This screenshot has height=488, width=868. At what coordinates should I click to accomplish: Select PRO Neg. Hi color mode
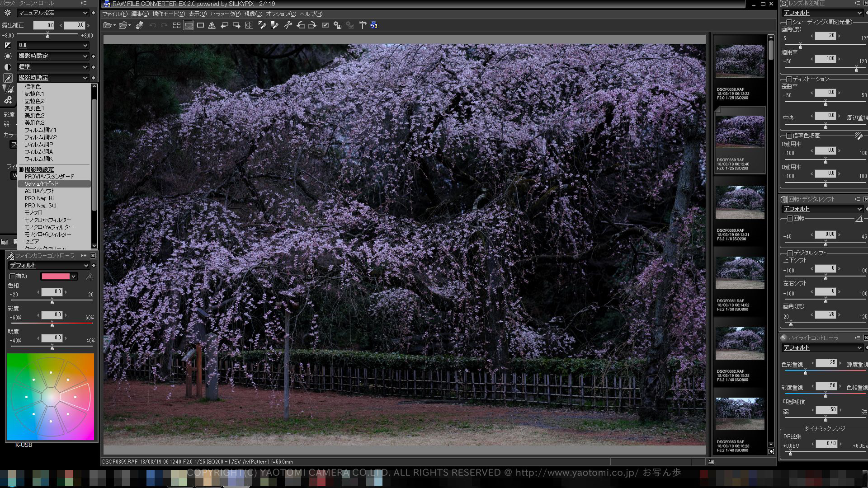pos(54,198)
